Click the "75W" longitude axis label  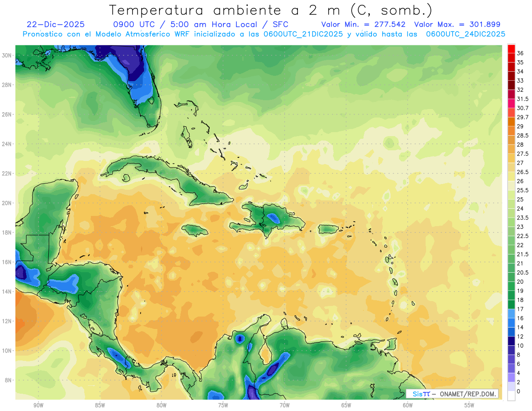click(x=223, y=406)
